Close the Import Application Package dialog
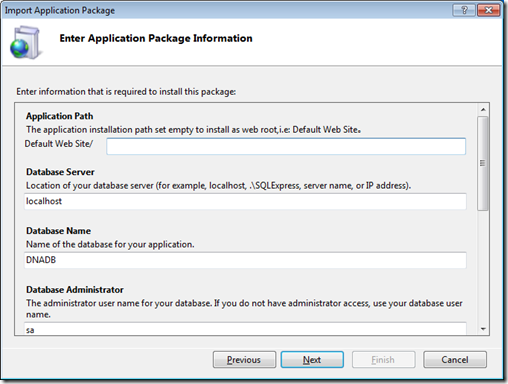Viewport: 508px width, 384px height. [489, 10]
